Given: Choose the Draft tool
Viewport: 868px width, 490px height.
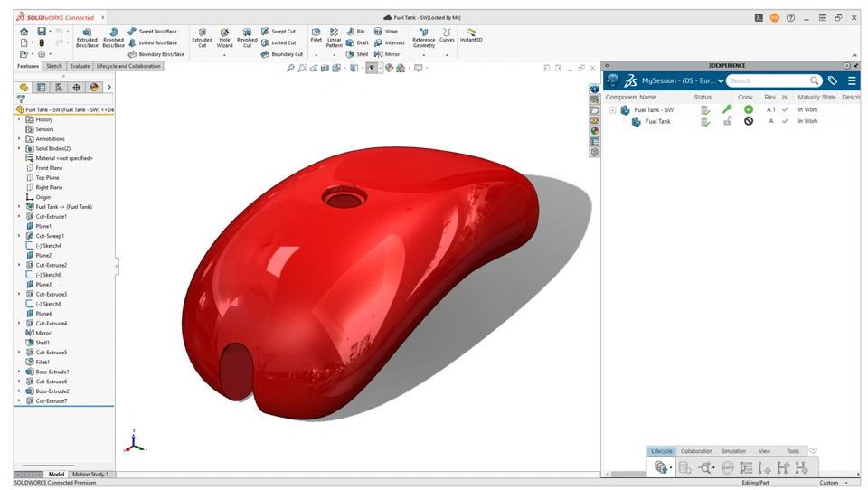Looking at the screenshot, I should coord(358,42).
